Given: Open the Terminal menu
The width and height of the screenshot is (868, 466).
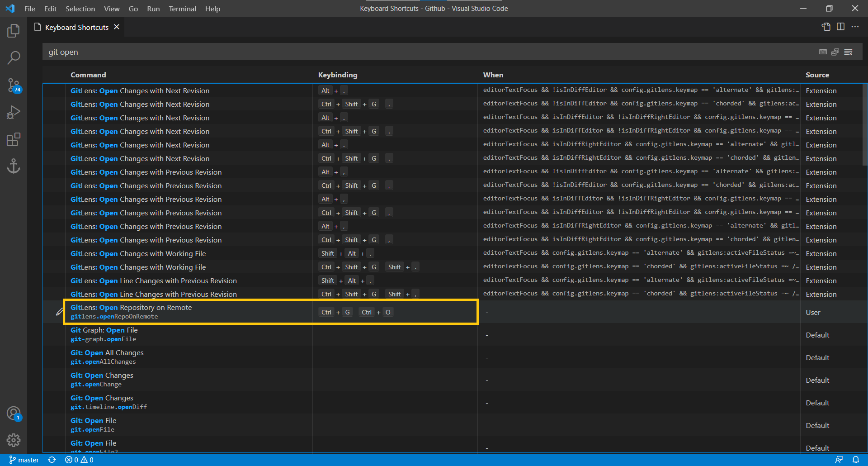Looking at the screenshot, I should click(x=182, y=9).
